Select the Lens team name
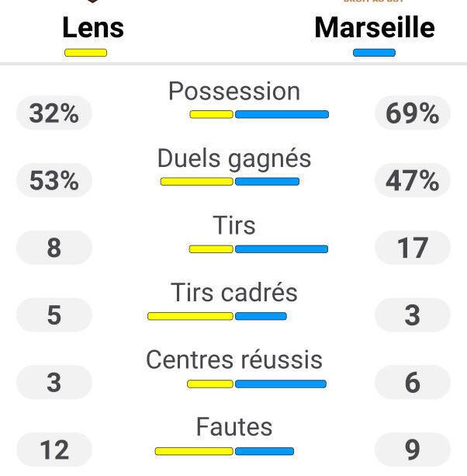Image resolution: width=467 pixels, height=476 pixels. click(x=92, y=28)
